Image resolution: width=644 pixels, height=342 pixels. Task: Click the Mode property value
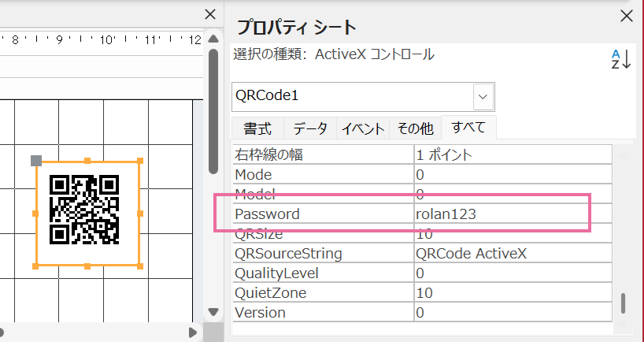click(513, 175)
